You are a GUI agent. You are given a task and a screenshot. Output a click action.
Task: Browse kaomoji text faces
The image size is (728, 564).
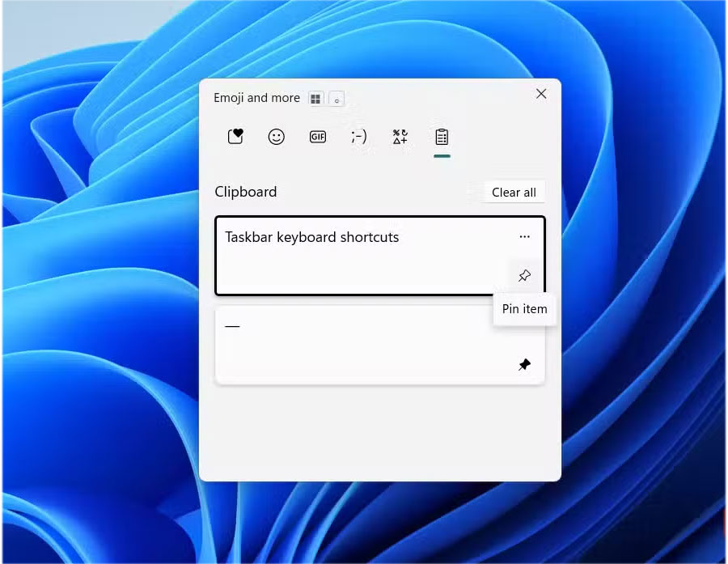358,136
